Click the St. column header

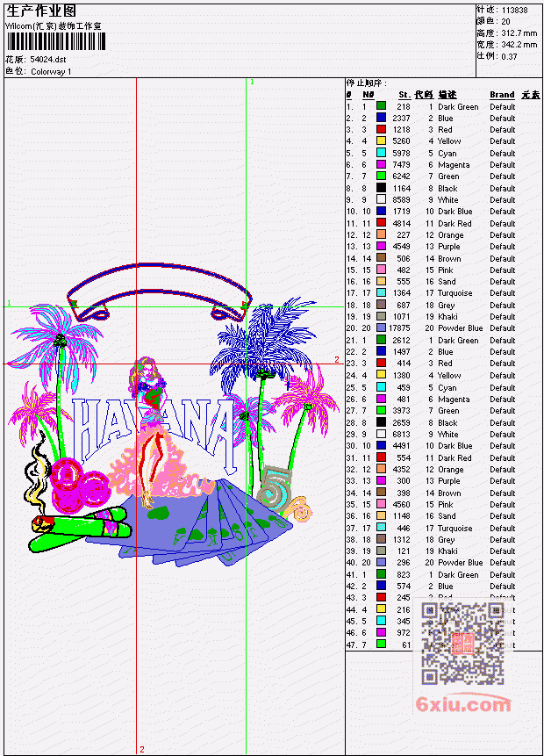(x=404, y=95)
